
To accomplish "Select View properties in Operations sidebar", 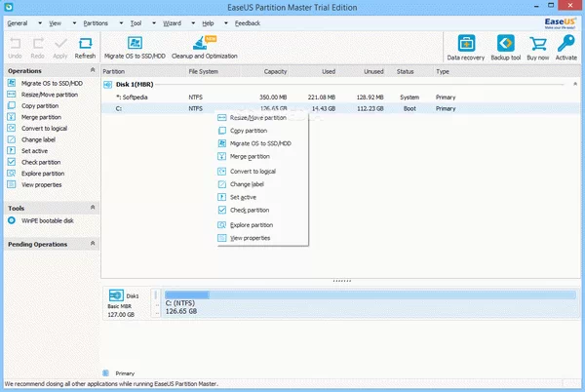I will point(41,184).
